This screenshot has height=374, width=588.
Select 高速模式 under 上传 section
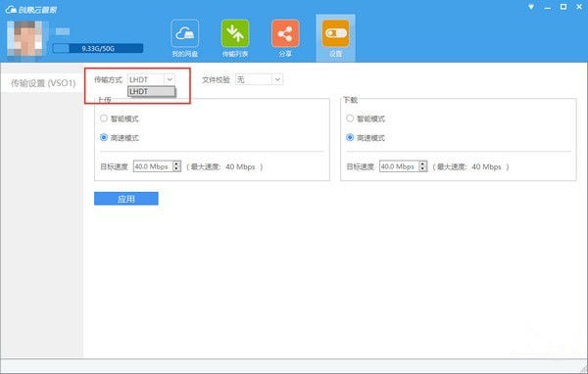coord(120,137)
